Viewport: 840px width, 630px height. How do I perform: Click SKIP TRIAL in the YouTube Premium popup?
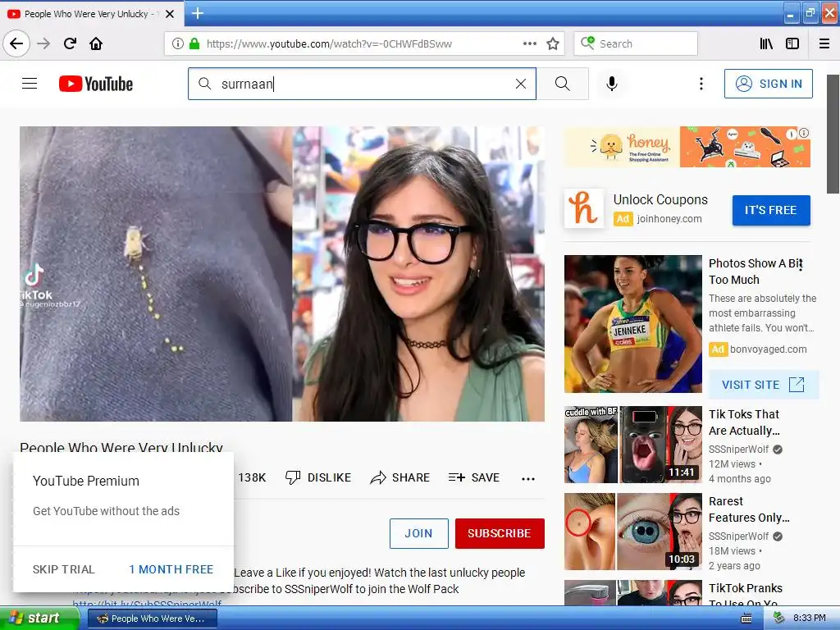click(x=64, y=569)
